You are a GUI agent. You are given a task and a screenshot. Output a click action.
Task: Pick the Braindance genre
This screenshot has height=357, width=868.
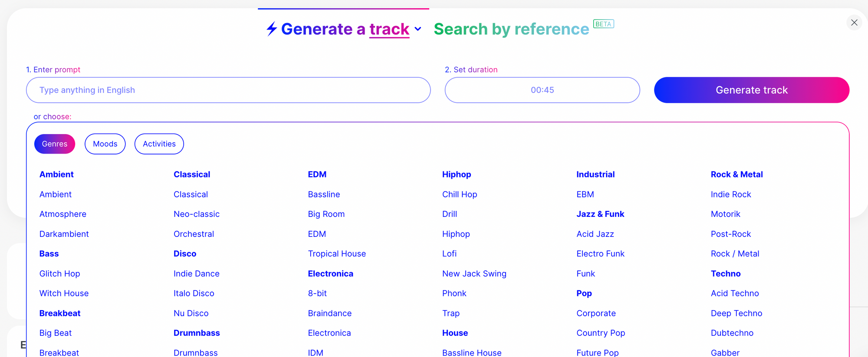[x=330, y=313]
